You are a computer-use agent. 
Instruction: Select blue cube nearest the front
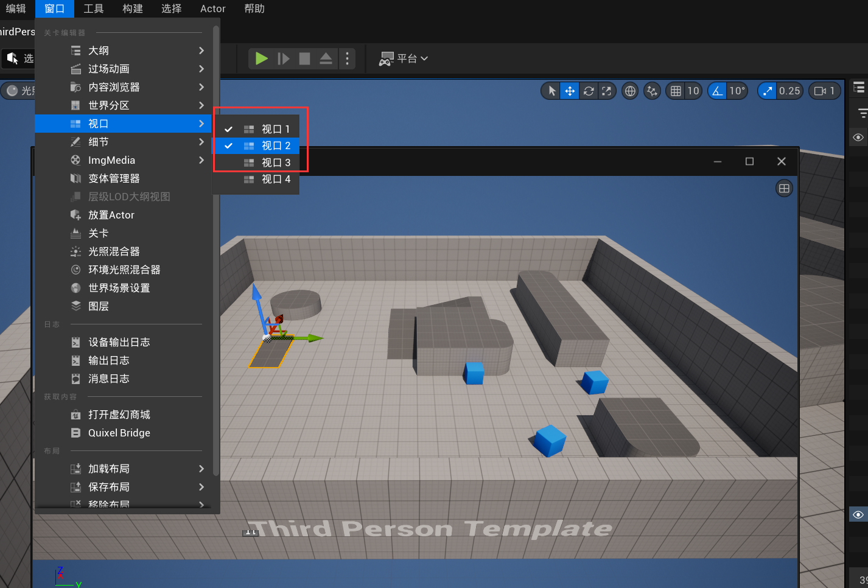click(550, 440)
